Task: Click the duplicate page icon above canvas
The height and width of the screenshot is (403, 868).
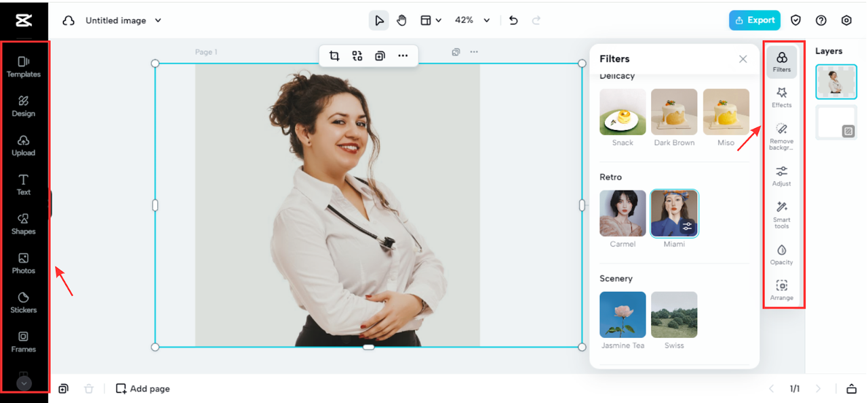Action: (x=456, y=51)
